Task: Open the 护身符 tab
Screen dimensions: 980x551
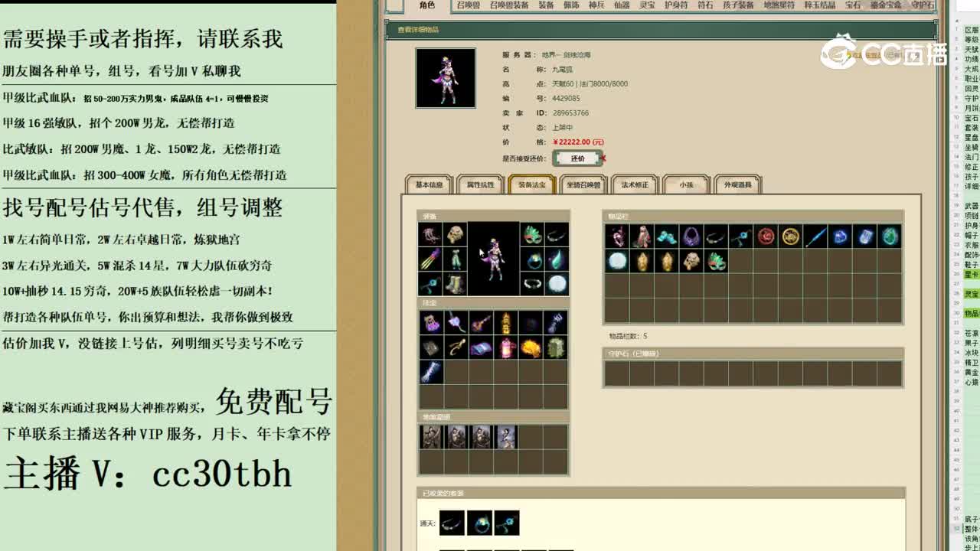Action: 676,5
